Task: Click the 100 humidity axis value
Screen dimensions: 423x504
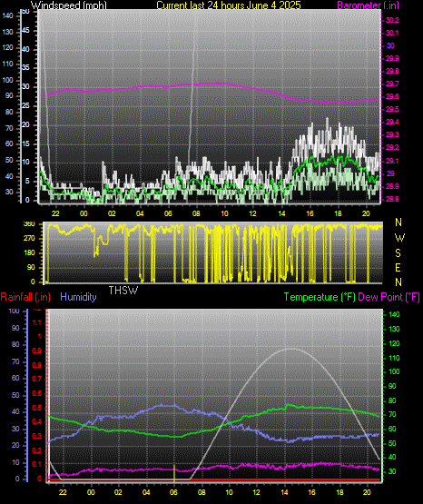Action: click(15, 311)
